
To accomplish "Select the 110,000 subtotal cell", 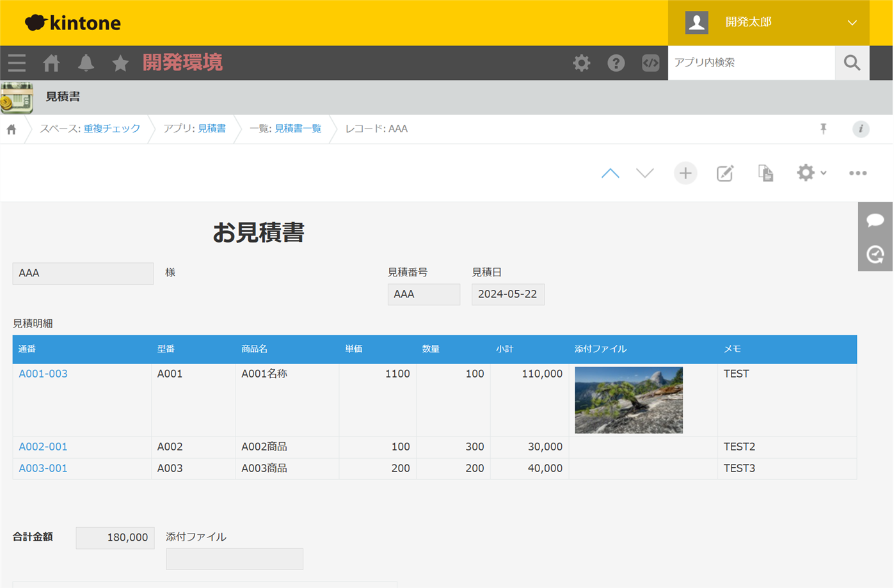I will click(529, 401).
